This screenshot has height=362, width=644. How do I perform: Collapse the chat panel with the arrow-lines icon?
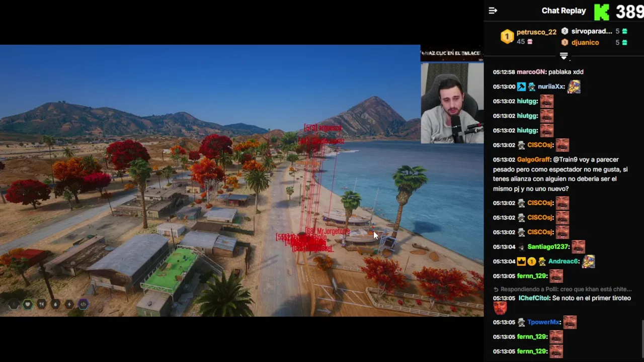[x=493, y=11]
